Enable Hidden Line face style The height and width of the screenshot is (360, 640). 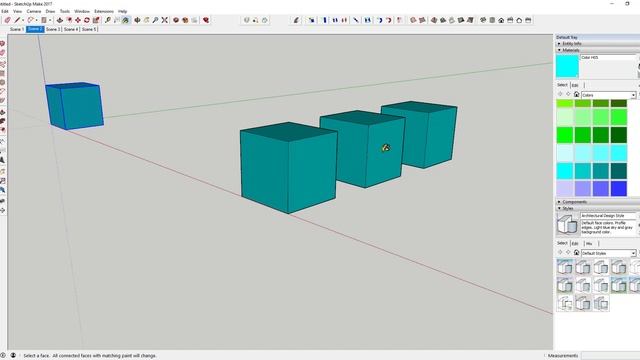443,20
